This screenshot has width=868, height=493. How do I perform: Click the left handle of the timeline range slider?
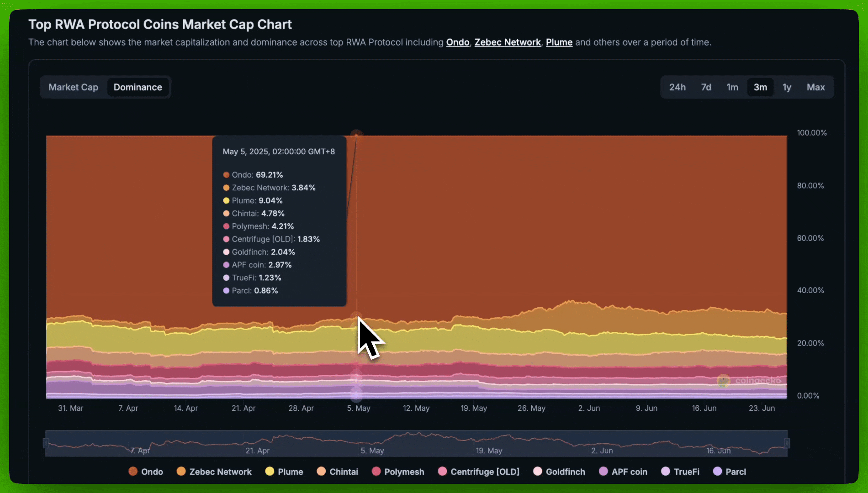(46, 442)
